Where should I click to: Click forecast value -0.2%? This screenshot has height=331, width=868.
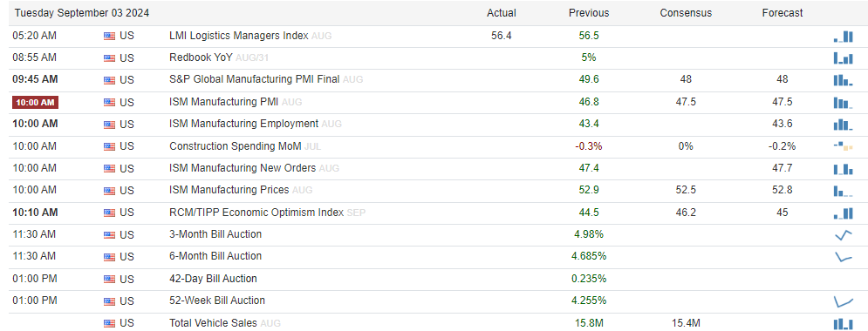point(783,145)
